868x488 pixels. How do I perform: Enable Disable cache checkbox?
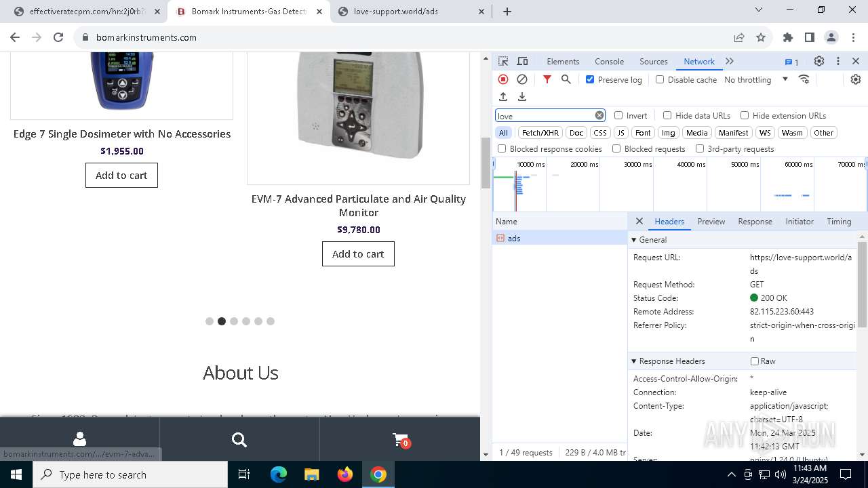pyautogui.click(x=660, y=79)
